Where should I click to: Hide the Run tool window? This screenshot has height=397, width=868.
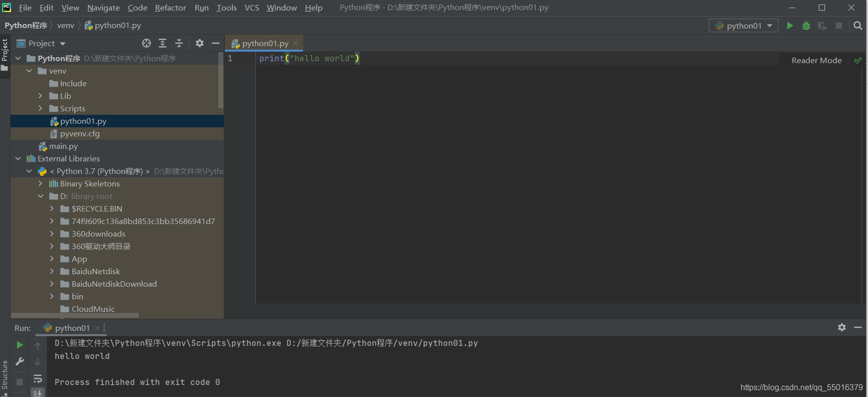858,327
